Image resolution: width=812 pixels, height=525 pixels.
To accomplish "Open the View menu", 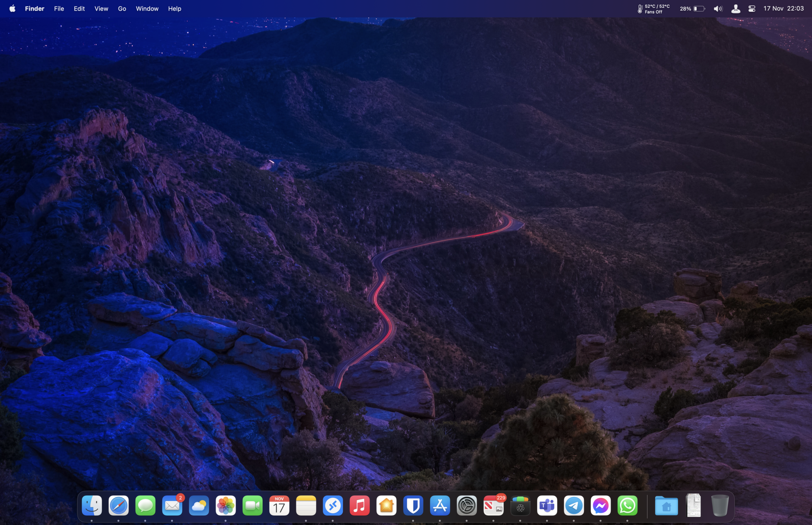I will tap(101, 9).
